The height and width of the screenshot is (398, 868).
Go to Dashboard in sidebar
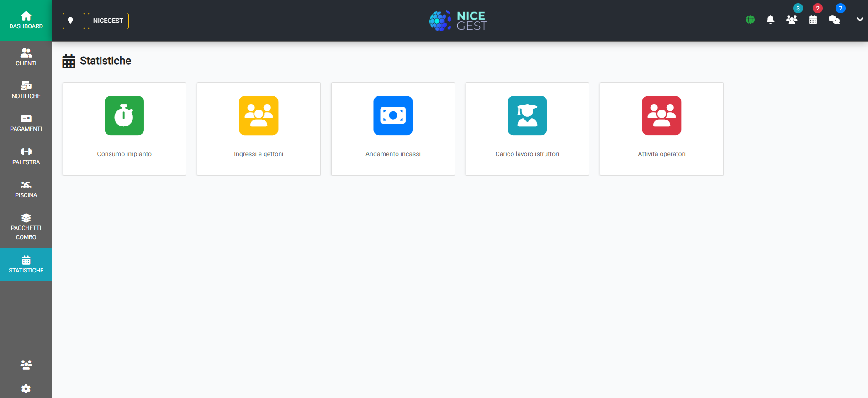26,21
